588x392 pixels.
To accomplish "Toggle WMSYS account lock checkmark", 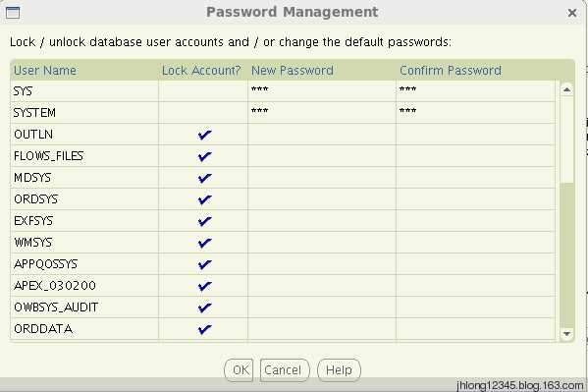I will pos(204,243).
